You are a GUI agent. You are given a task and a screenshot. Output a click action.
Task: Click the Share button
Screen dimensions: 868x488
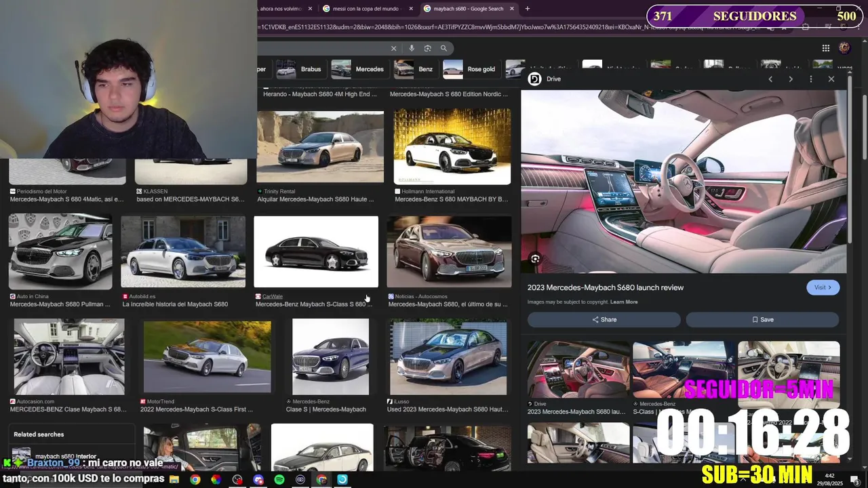tap(604, 320)
